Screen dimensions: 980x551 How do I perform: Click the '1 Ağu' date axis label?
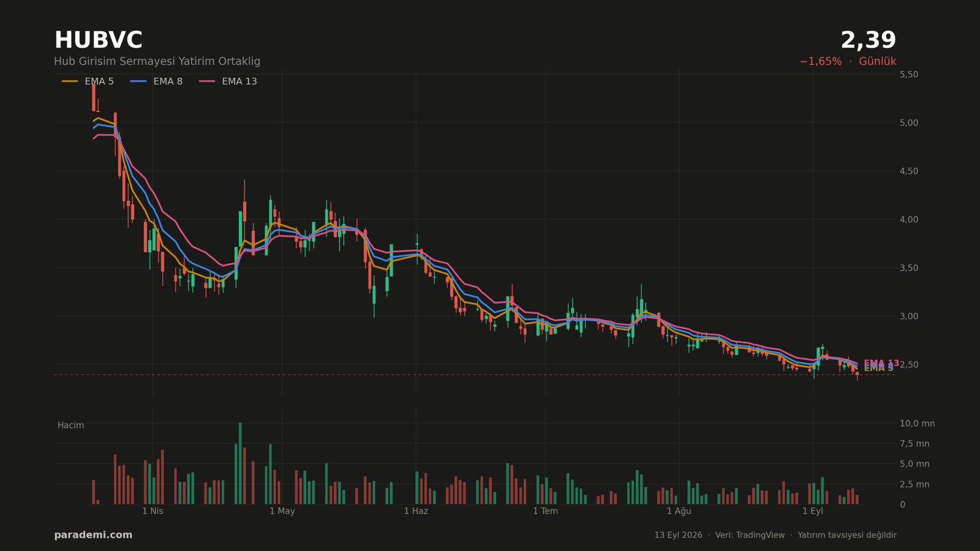679,511
